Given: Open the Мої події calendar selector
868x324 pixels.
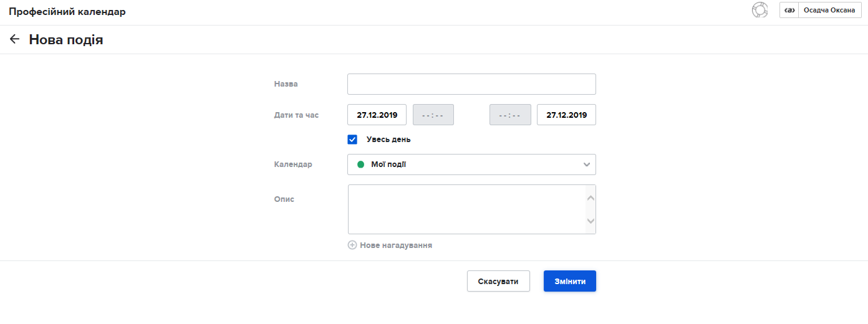Looking at the screenshot, I should [471, 164].
